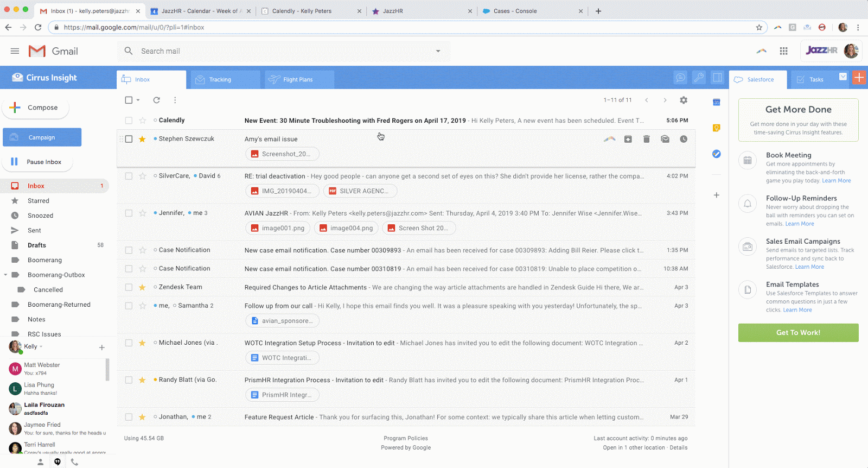Open the Screenshot_20 attachment chip
Viewport: 868px width, 468px height.
pyautogui.click(x=282, y=154)
